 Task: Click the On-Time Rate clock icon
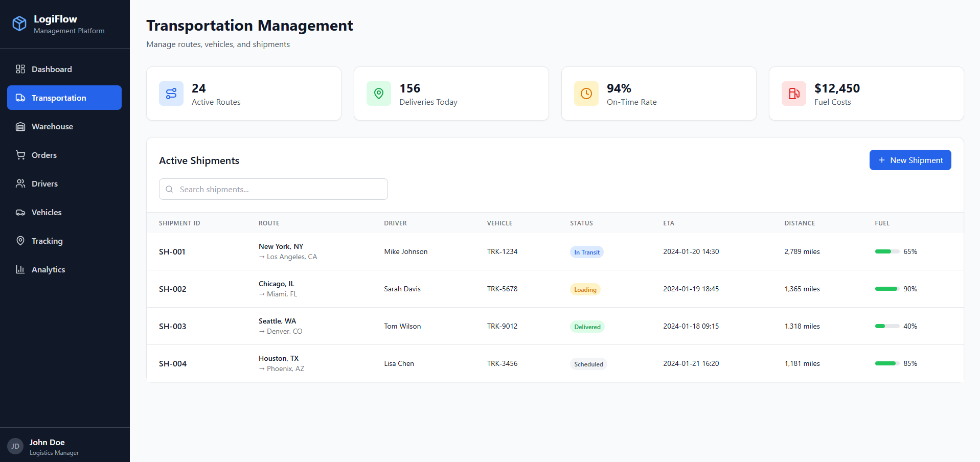coord(586,94)
